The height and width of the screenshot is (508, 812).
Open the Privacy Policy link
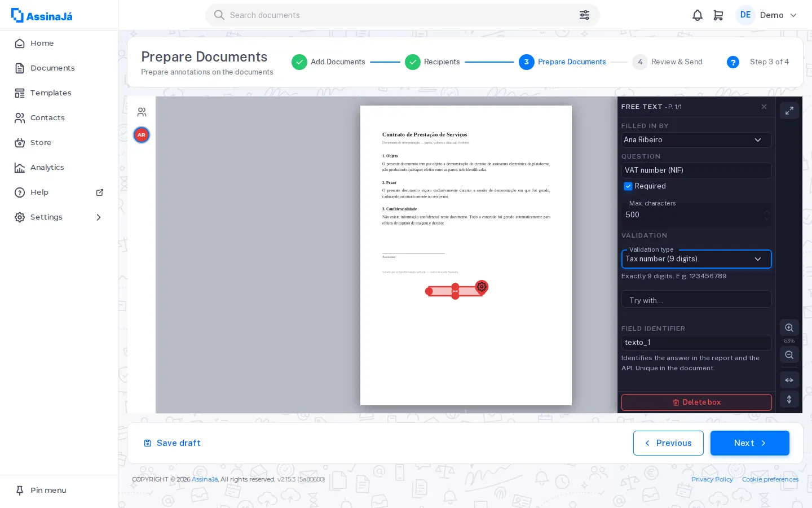coord(712,479)
